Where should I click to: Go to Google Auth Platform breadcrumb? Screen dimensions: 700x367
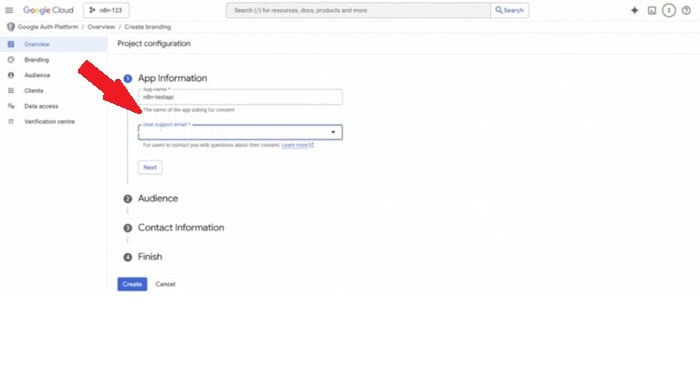click(x=48, y=27)
